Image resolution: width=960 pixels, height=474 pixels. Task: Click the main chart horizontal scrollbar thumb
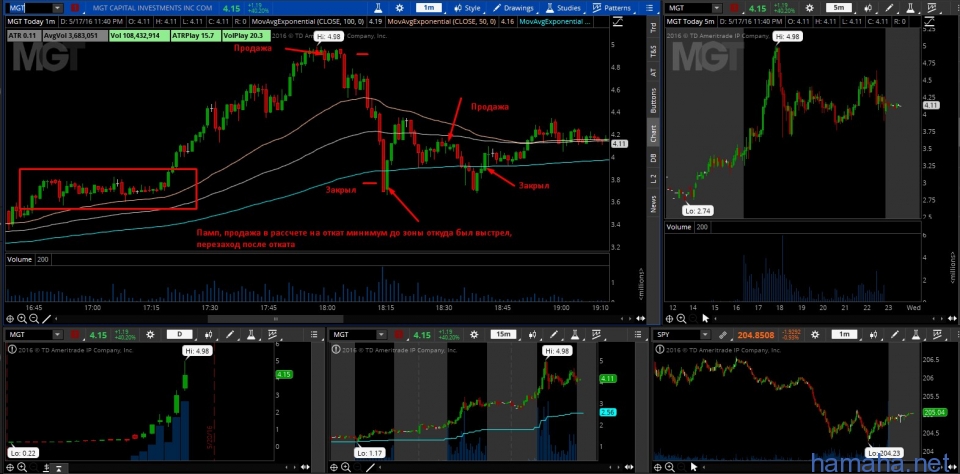276,318
